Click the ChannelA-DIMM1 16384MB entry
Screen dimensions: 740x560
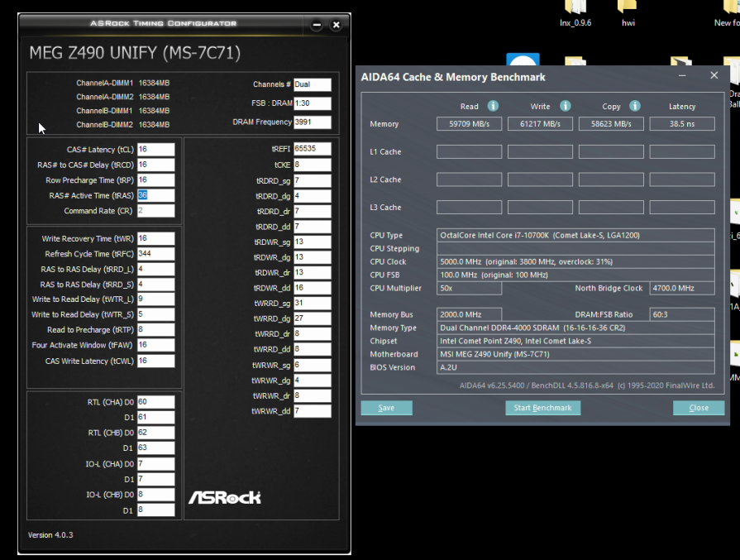[x=122, y=83]
